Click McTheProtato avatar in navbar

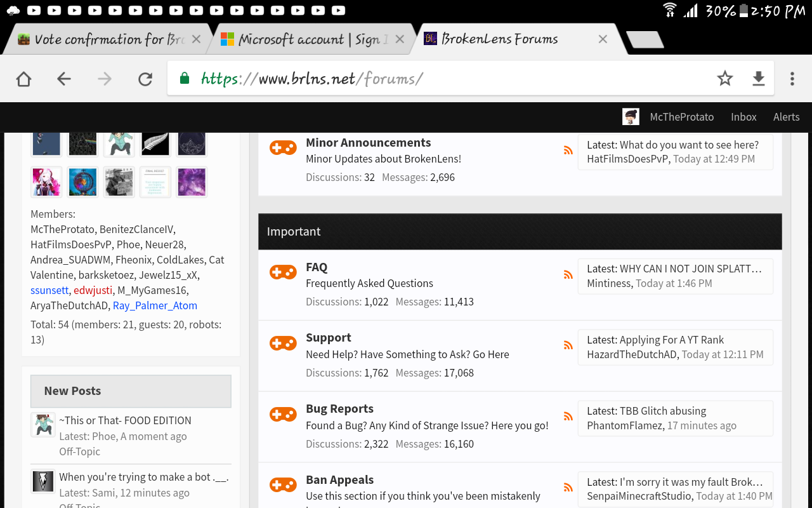point(630,117)
